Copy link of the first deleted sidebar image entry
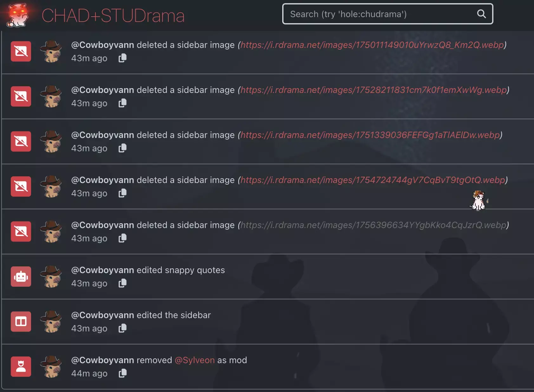The width and height of the screenshot is (534, 392). pos(122,58)
